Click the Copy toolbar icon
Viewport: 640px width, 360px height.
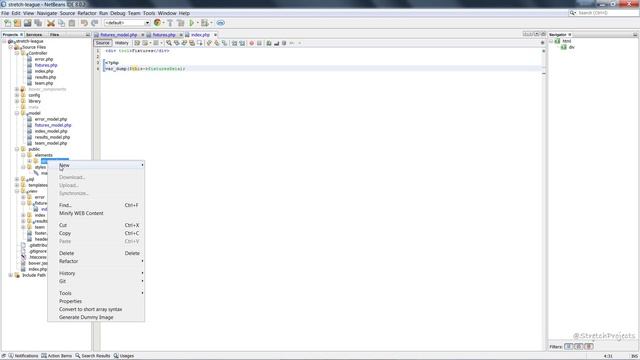[62, 23]
